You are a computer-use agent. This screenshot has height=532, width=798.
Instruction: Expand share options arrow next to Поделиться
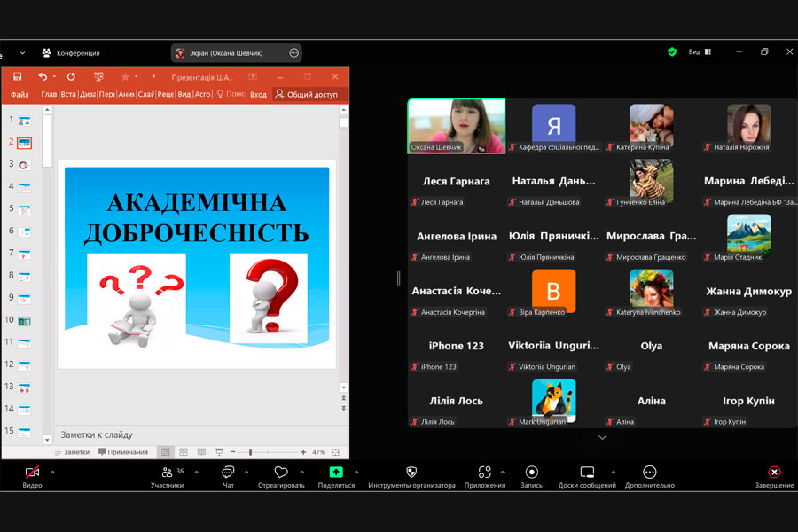pos(356,473)
